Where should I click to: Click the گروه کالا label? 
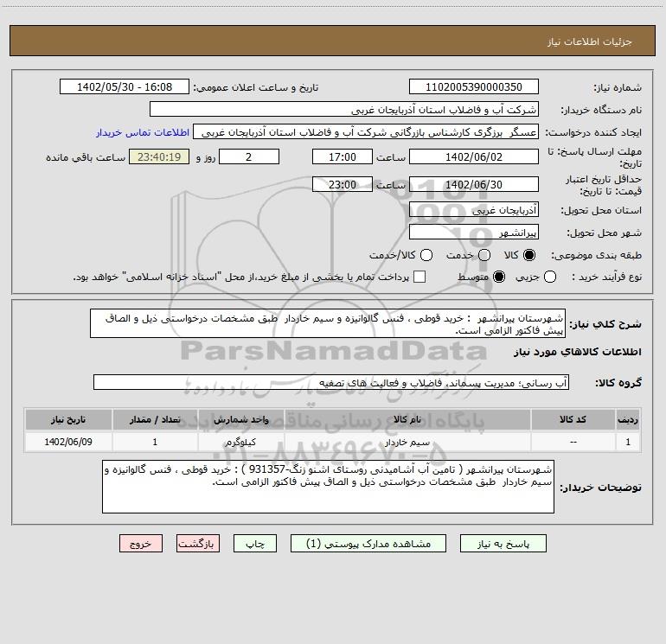(618, 382)
